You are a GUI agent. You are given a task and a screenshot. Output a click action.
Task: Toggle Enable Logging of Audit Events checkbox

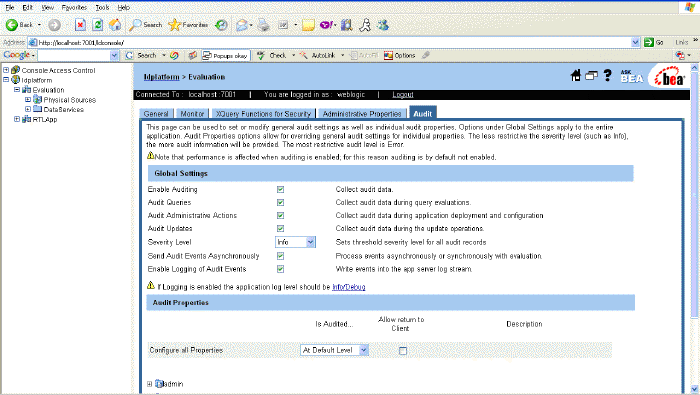coord(280,269)
